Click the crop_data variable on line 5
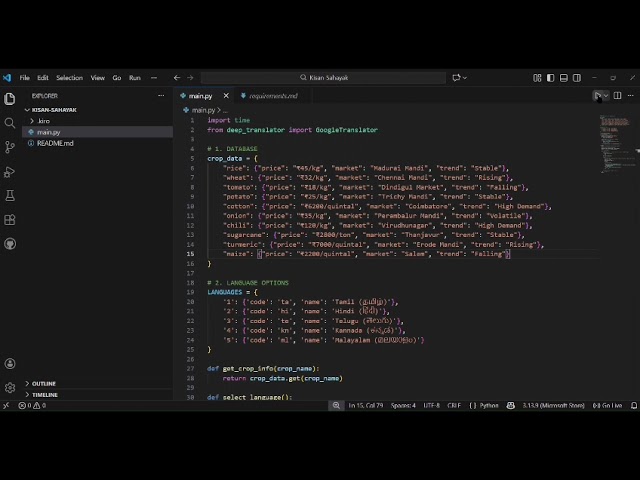 [224, 158]
